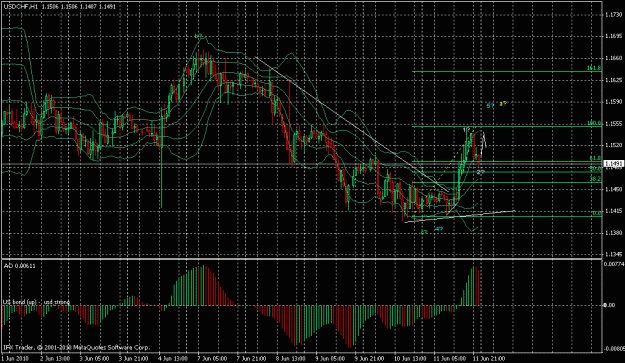
Task: Click the AO 0.00611 indicator label
Action: pos(20,266)
